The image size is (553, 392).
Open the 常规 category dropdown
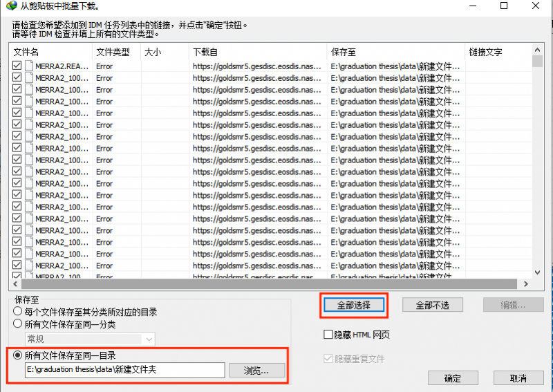[149, 339]
